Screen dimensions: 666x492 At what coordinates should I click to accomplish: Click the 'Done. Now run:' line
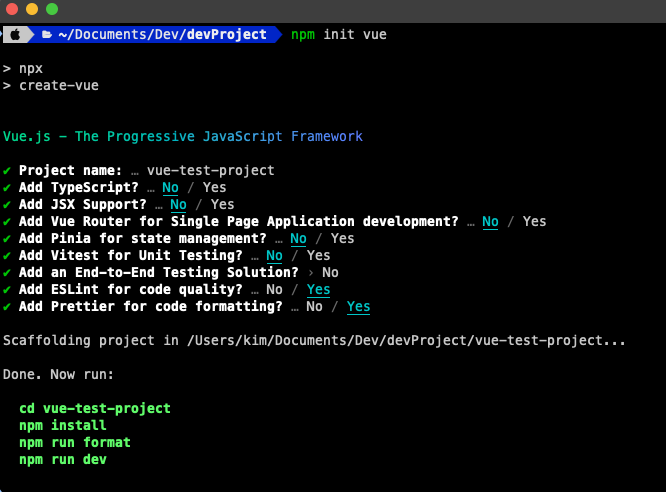(59, 374)
